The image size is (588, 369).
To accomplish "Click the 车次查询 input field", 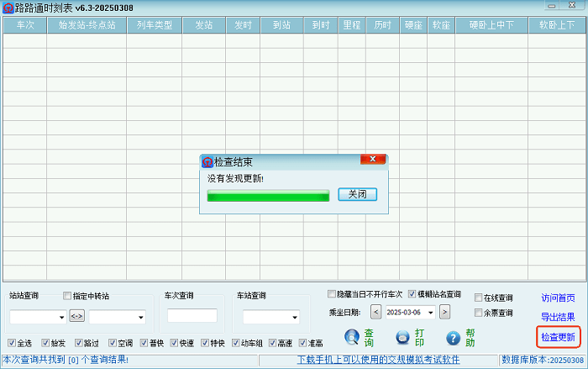I will tap(192, 316).
